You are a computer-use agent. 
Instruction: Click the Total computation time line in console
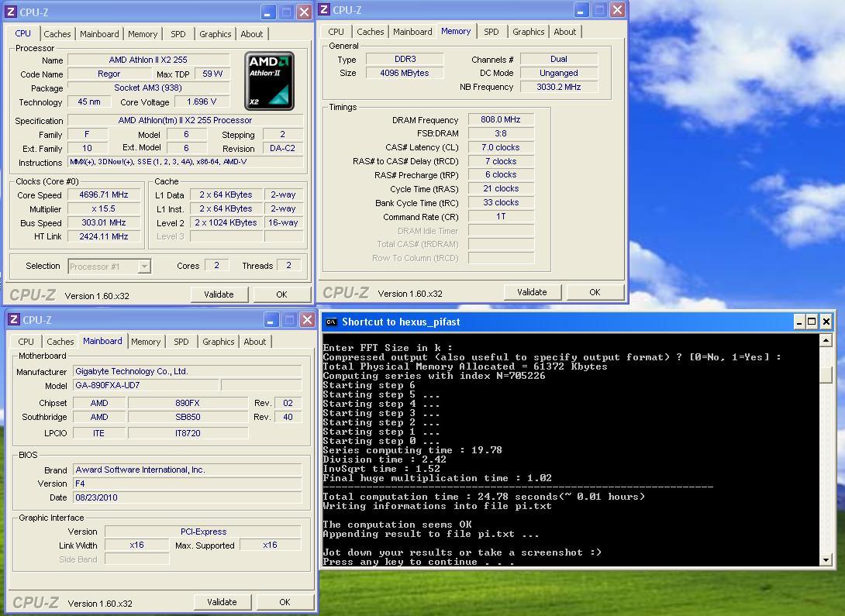(484, 497)
